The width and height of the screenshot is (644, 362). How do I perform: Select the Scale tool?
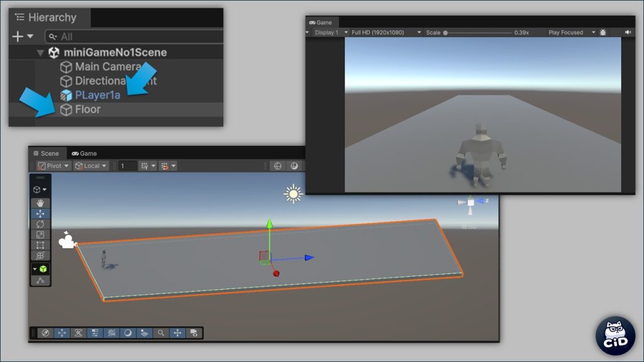[x=41, y=234]
